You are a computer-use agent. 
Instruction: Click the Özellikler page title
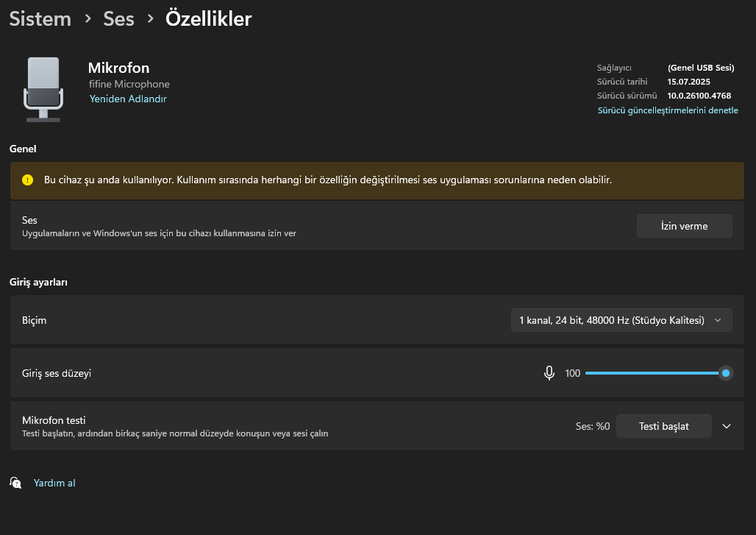[208, 19]
